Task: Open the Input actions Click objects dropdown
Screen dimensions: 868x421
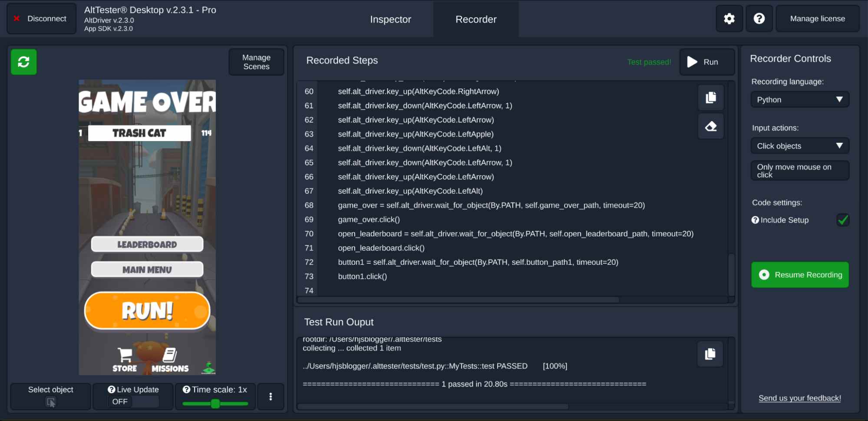Action: tap(800, 146)
